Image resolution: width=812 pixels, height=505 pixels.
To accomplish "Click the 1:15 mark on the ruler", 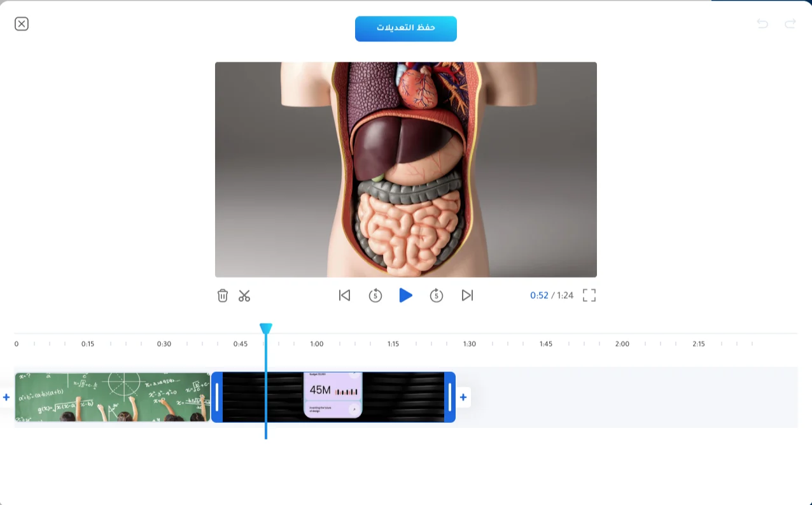I will pyautogui.click(x=393, y=344).
